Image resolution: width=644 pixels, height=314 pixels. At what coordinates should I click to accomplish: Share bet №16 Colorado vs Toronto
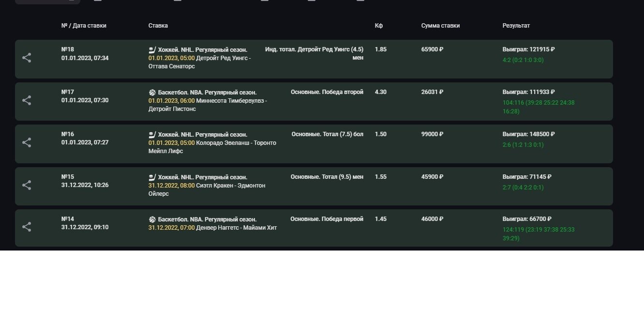pos(27,142)
